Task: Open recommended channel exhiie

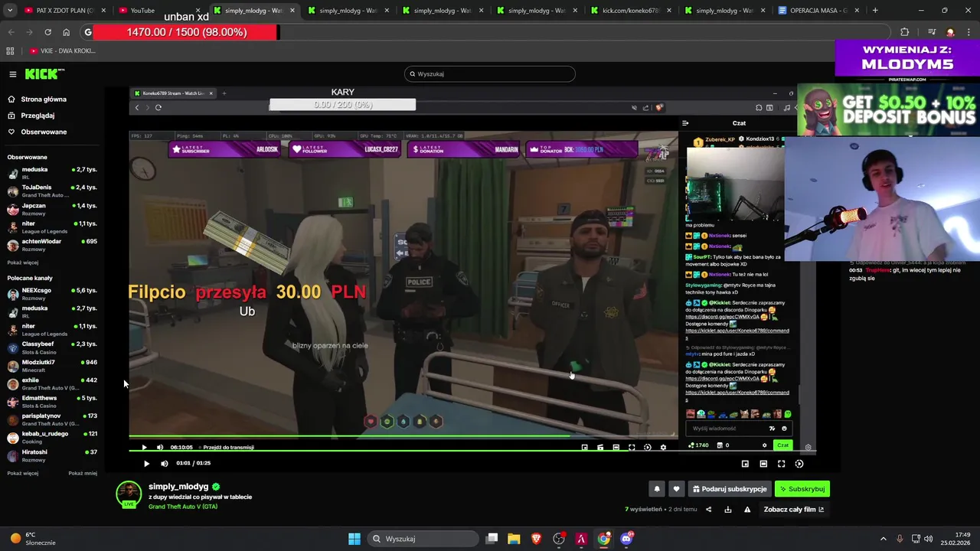Action: tap(52, 383)
